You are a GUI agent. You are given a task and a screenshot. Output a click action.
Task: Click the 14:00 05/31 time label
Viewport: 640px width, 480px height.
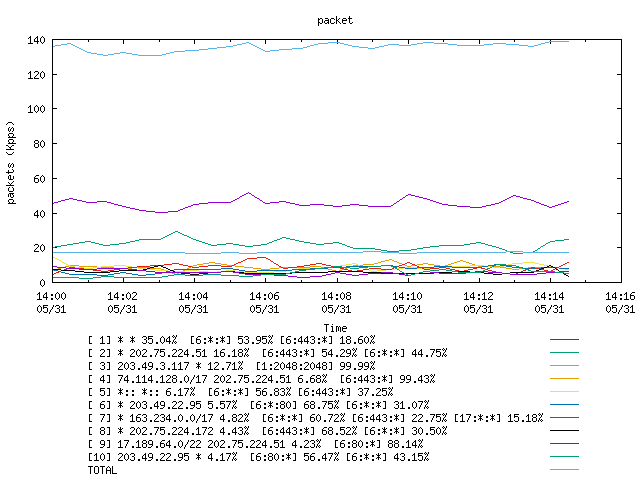pyautogui.click(x=51, y=302)
